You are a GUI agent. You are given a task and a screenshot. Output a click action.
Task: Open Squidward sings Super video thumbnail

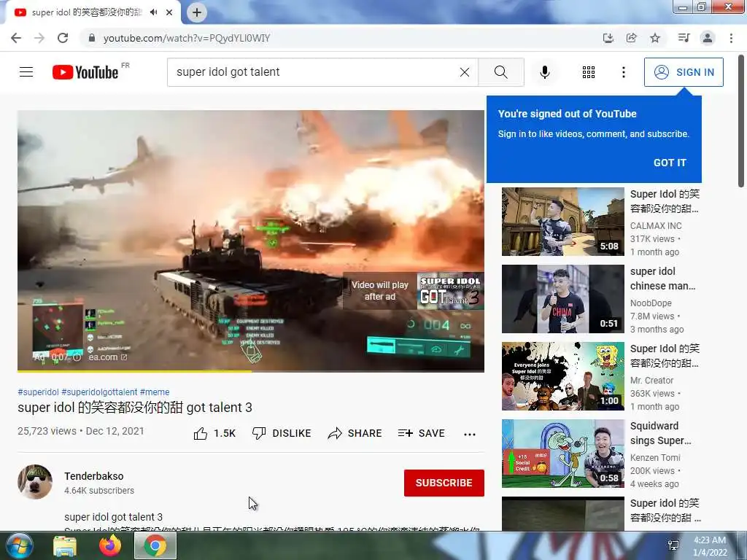[562, 454]
